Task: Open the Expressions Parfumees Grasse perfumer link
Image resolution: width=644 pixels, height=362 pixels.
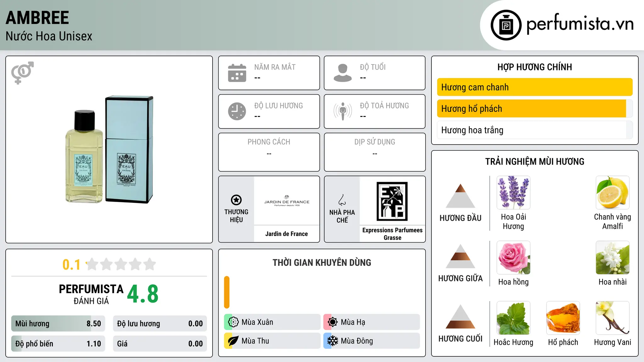Action: coord(392,234)
